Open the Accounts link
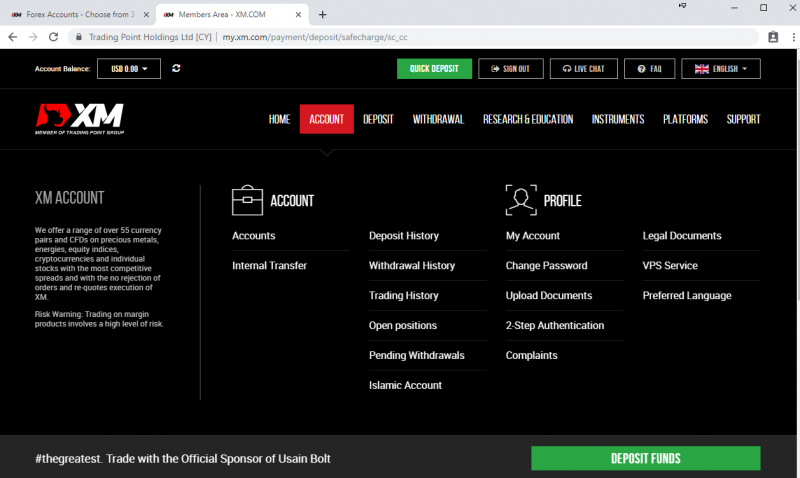The height and width of the screenshot is (478, 800). click(x=254, y=236)
